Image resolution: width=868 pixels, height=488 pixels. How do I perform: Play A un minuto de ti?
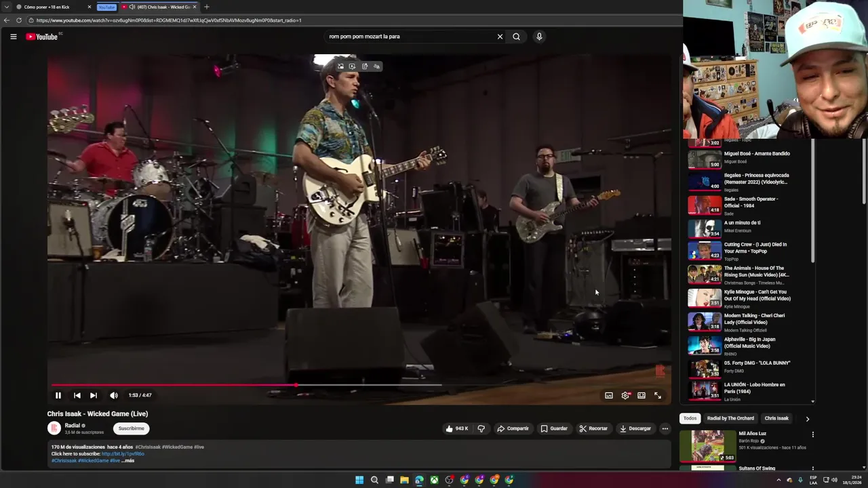(749, 228)
